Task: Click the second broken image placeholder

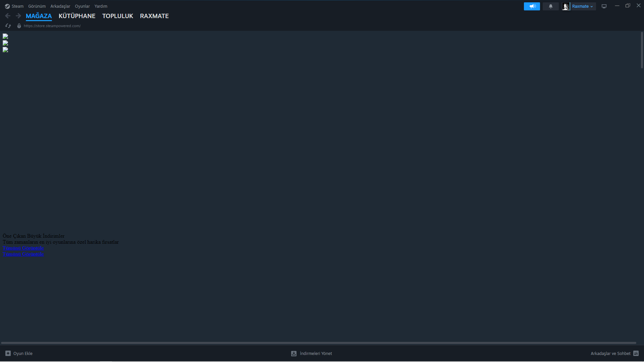Action: pyautogui.click(x=5, y=43)
